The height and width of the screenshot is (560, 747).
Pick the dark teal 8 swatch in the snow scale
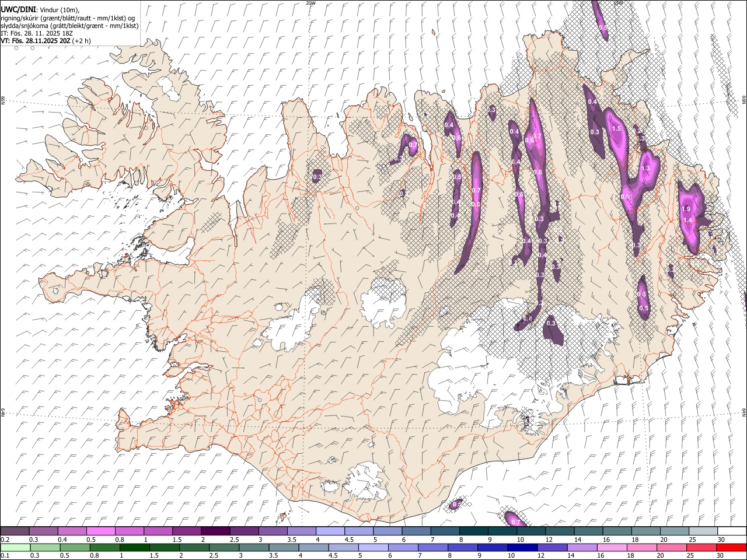(x=473, y=531)
